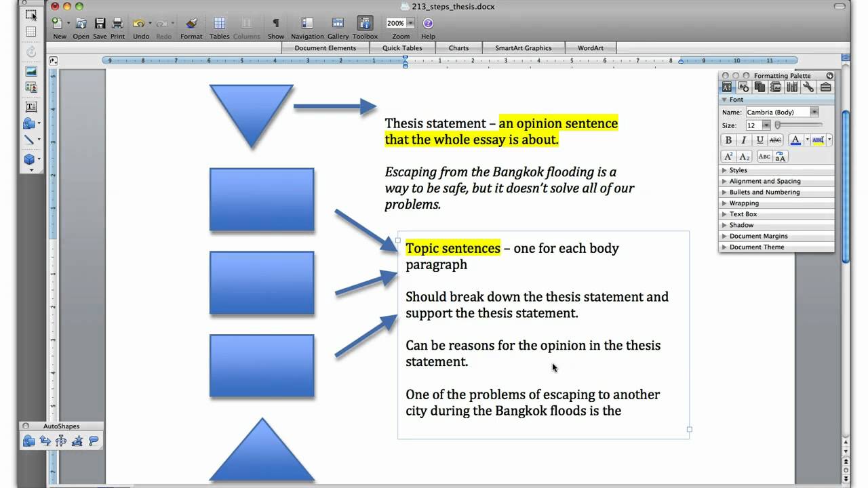Open the highlight color dropdown arrow
Viewport: 868px width, 488px height.
pos(829,140)
